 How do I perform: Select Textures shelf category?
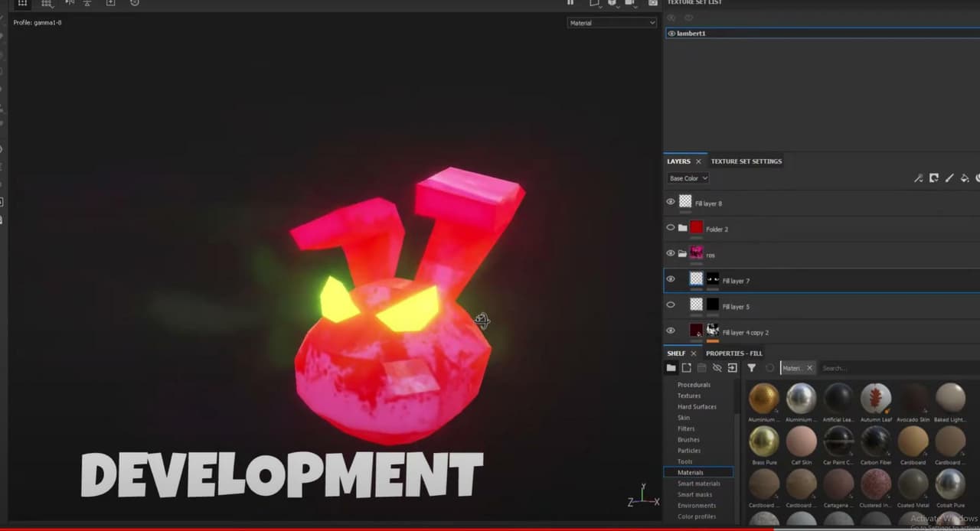pos(689,396)
